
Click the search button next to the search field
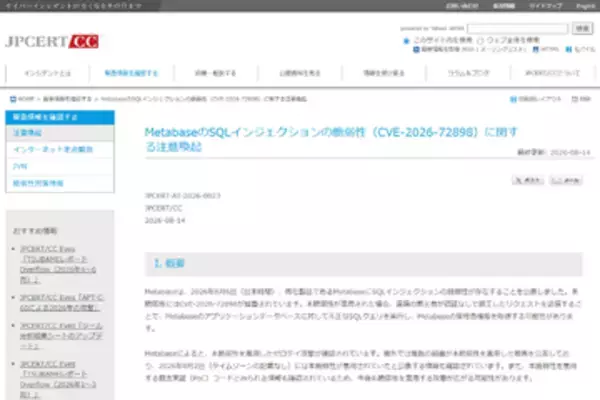582,28
